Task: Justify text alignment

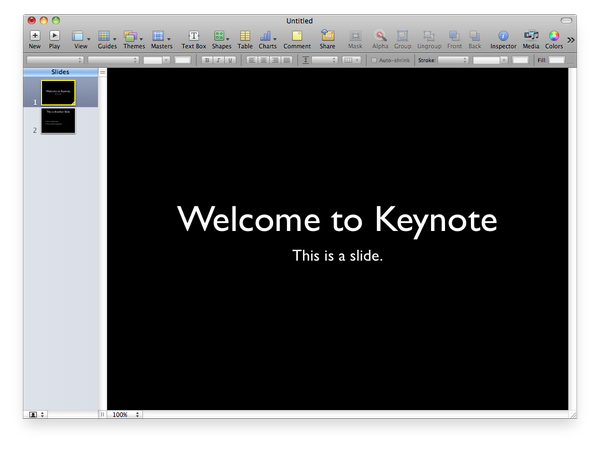Action: coord(287,60)
